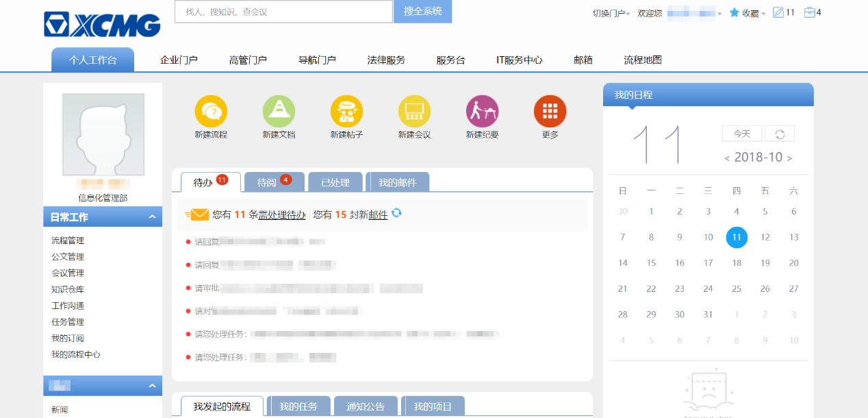Open 任务管理 in sidebar
Image resolution: width=868 pixels, height=418 pixels.
pyautogui.click(x=68, y=322)
